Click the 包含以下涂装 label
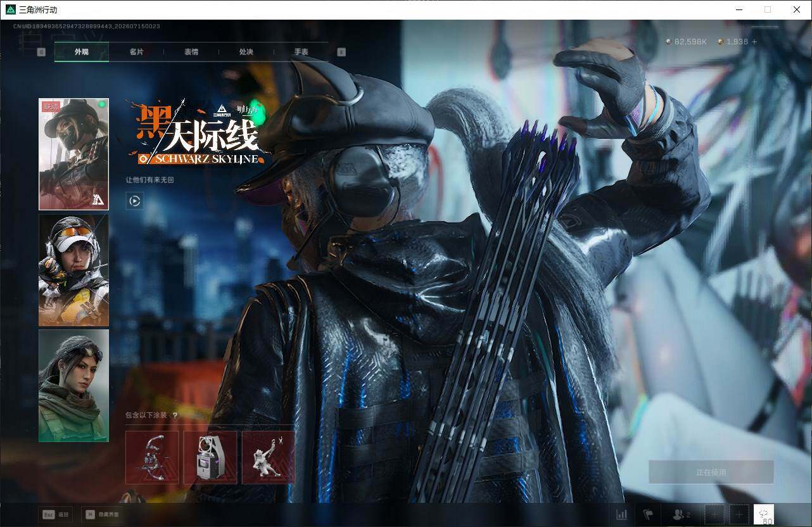This screenshot has height=527, width=812. click(146, 416)
